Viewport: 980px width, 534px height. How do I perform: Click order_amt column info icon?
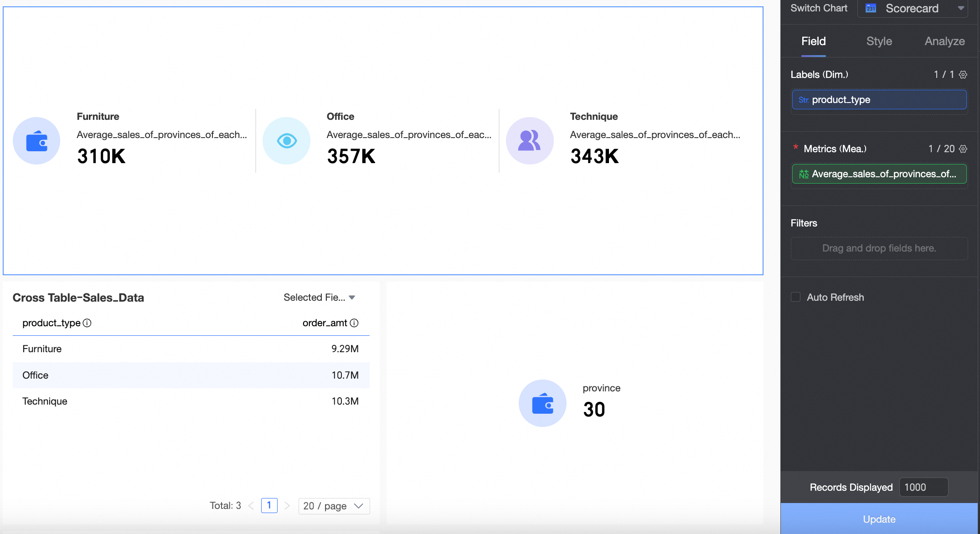(x=354, y=323)
